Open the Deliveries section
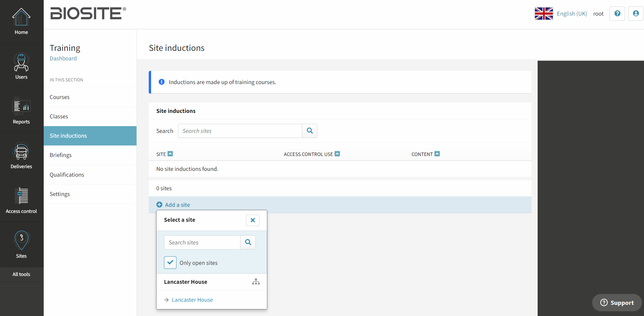Viewport: 644px width, 316px height. [x=21, y=156]
